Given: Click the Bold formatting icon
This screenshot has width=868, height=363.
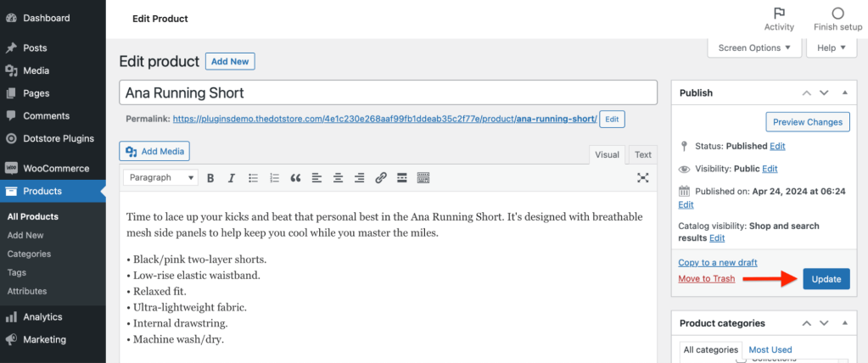Looking at the screenshot, I should 210,178.
